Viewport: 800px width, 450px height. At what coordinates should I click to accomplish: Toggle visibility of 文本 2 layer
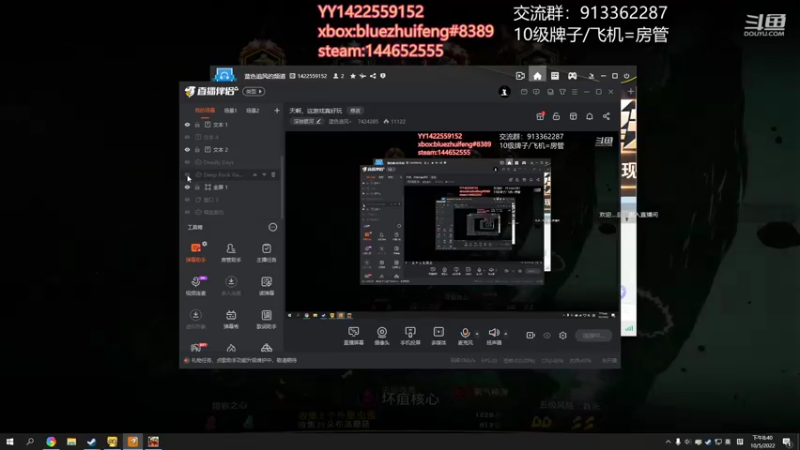coord(187,149)
